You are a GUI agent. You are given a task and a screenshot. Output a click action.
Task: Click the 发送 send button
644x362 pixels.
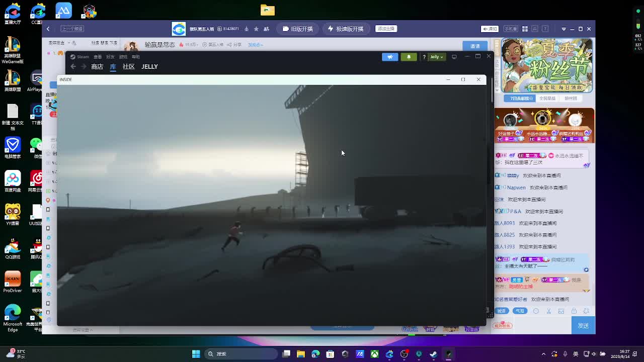[583, 326]
